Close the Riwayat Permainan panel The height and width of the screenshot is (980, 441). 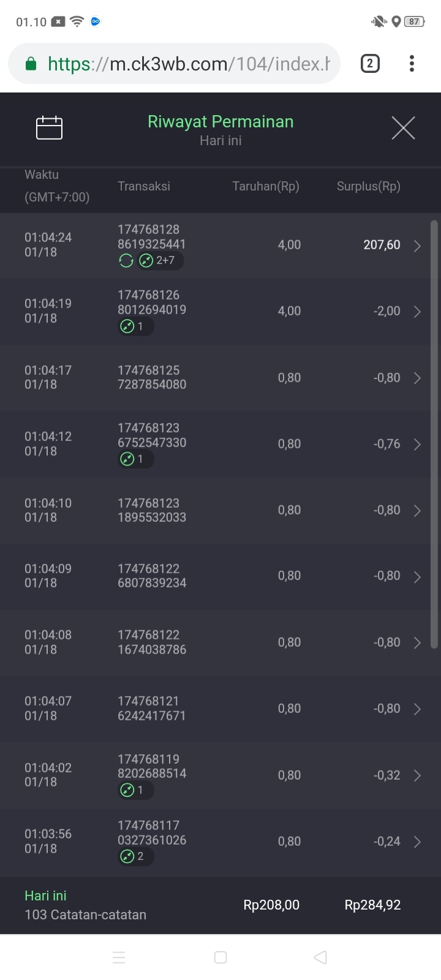(403, 128)
